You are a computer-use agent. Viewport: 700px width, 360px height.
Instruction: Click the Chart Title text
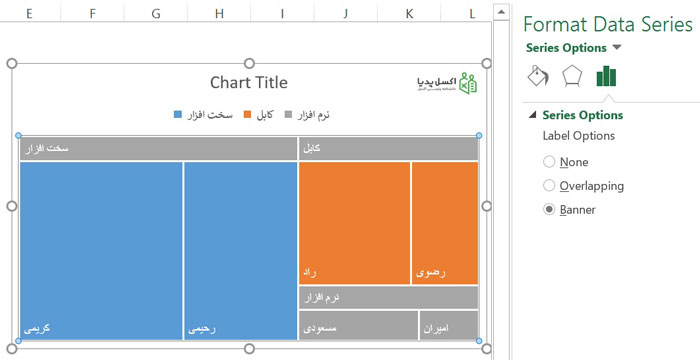tap(249, 83)
